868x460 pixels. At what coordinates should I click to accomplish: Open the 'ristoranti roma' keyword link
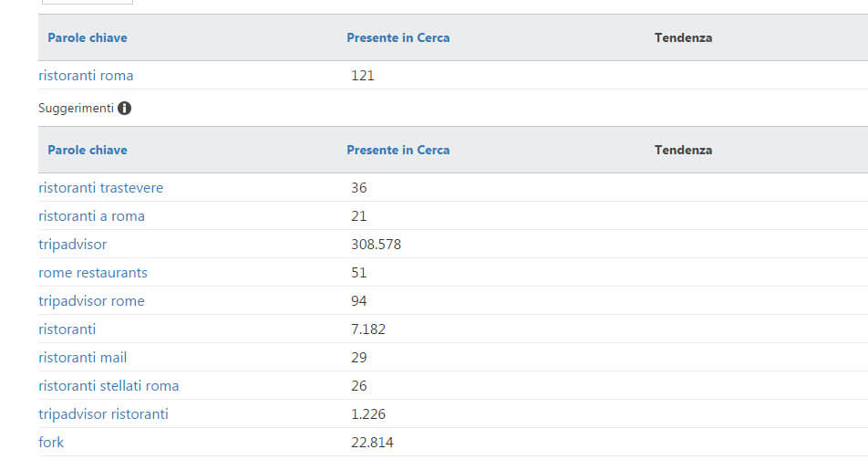tap(86, 76)
